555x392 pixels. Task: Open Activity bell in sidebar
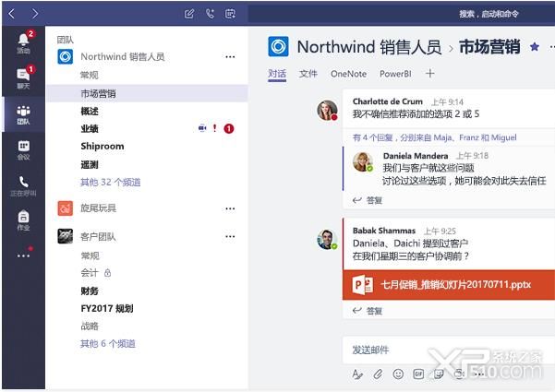click(x=23, y=42)
